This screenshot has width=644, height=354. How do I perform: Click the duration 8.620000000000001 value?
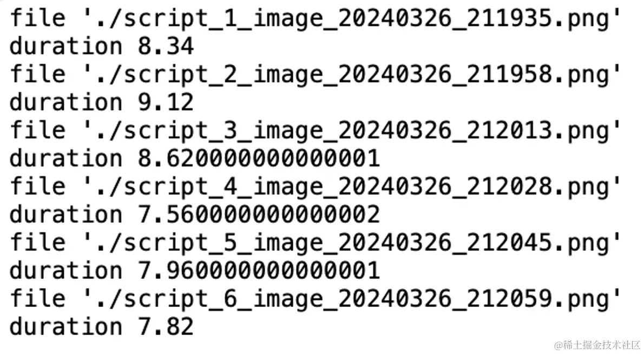[259, 158]
